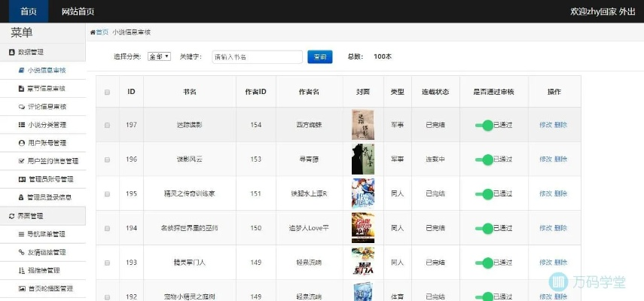
Task: Click the card icon for 管理员账号管理
Action: tap(21, 179)
